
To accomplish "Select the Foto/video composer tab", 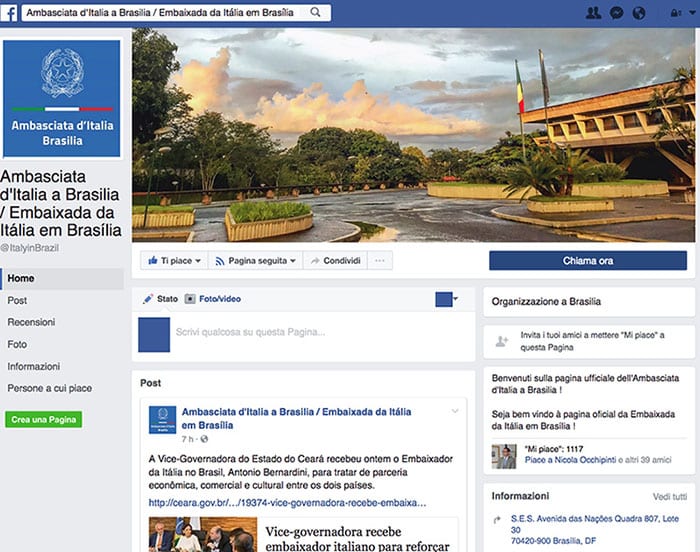I will pos(220,299).
